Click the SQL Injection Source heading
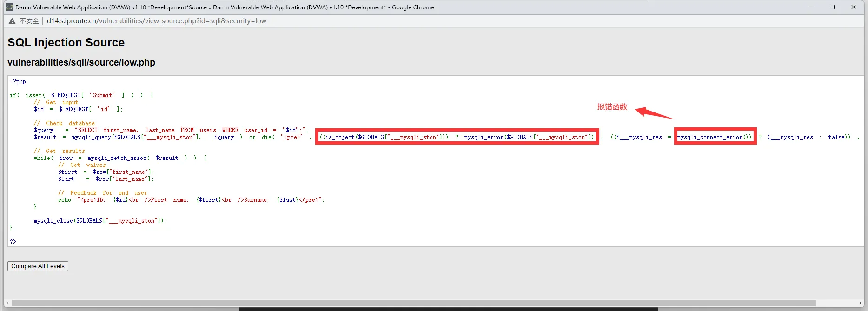Viewport: 868px width, 311px height. (66, 42)
